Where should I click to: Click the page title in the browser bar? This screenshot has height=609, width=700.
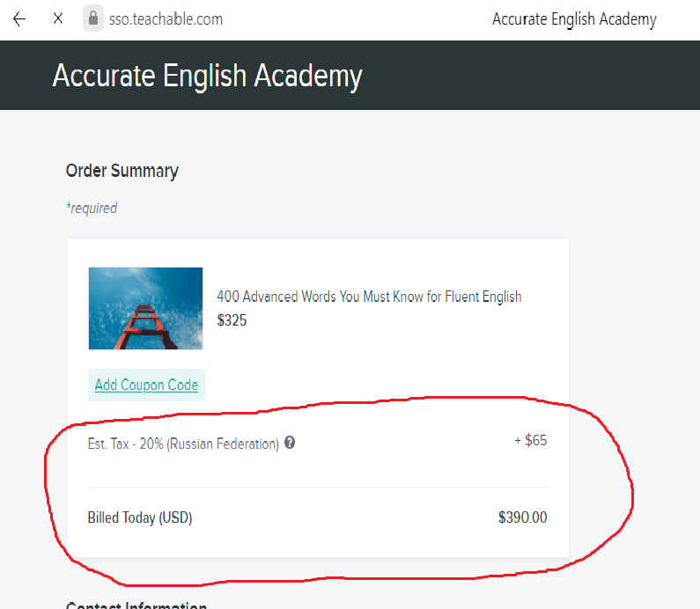[574, 19]
